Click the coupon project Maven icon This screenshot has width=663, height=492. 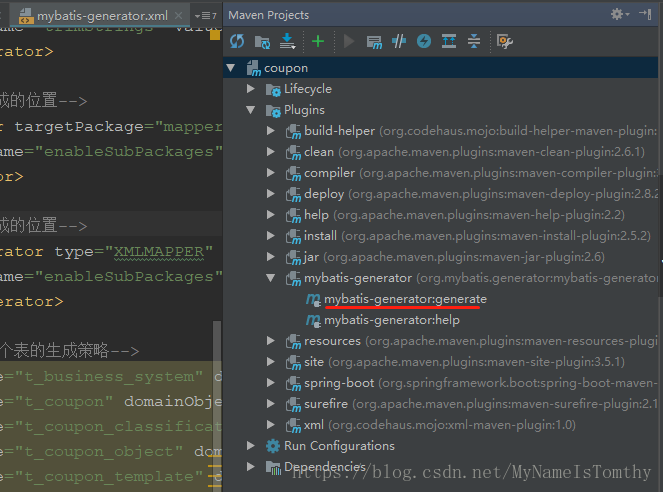click(254, 68)
